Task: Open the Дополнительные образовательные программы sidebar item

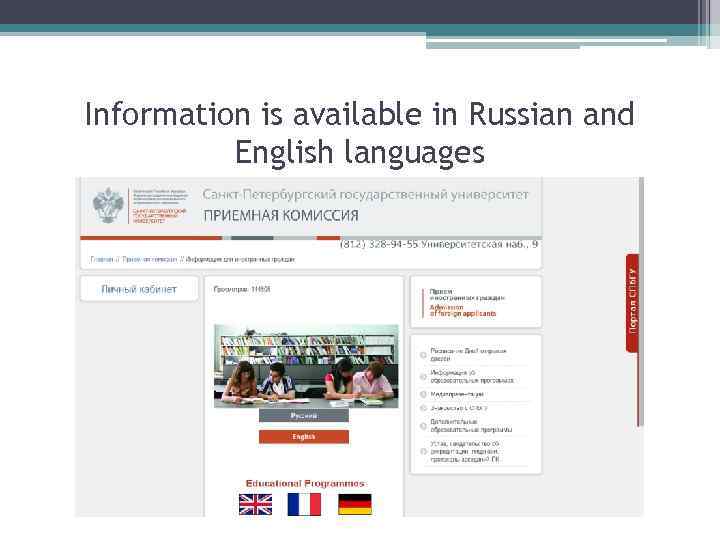Action: coord(471,426)
